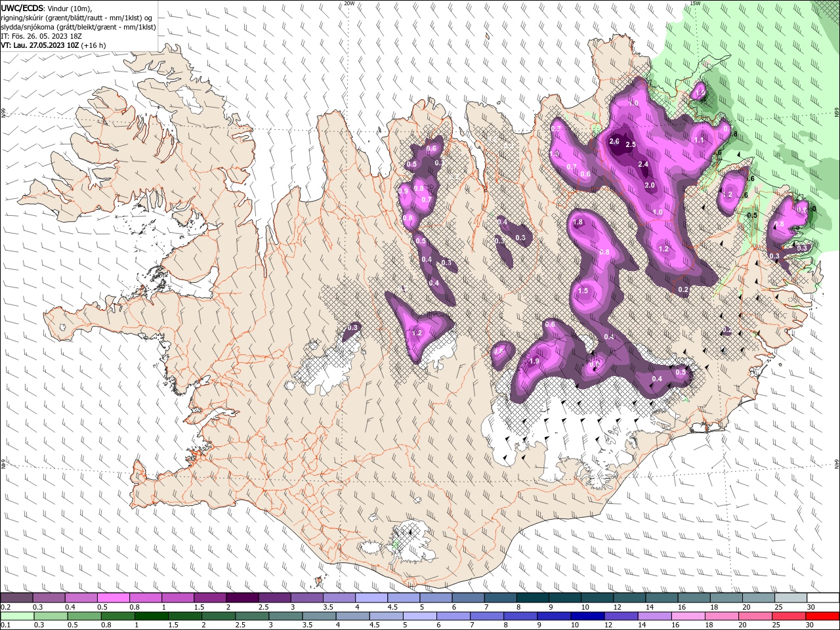Click the dark green swatch after 1 on the rain scale
Screen dimensions: 840x630
[150, 616]
